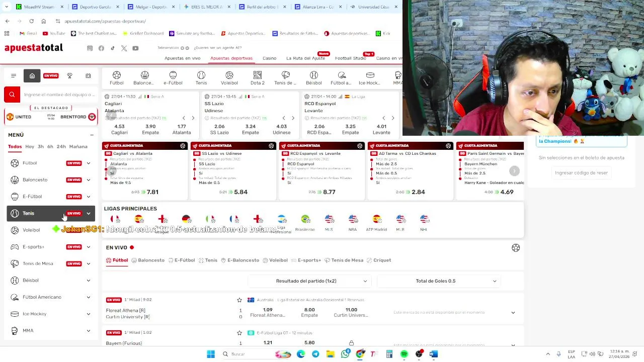Select the Fútbol sport icon in the top carousel
Viewport: 644px width, 362px height.
click(117, 78)
